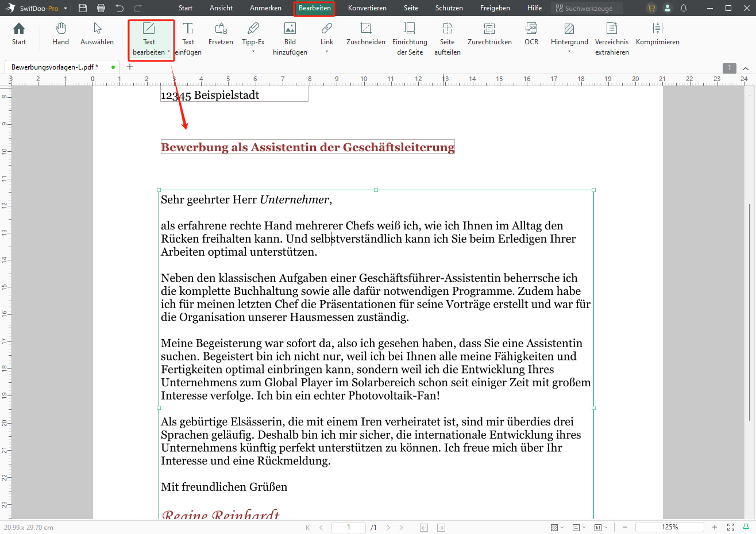Viewport: 756px width, 534px height.
Task: Click the Suchwerkzeuge search field
Action: click(587, 8)
